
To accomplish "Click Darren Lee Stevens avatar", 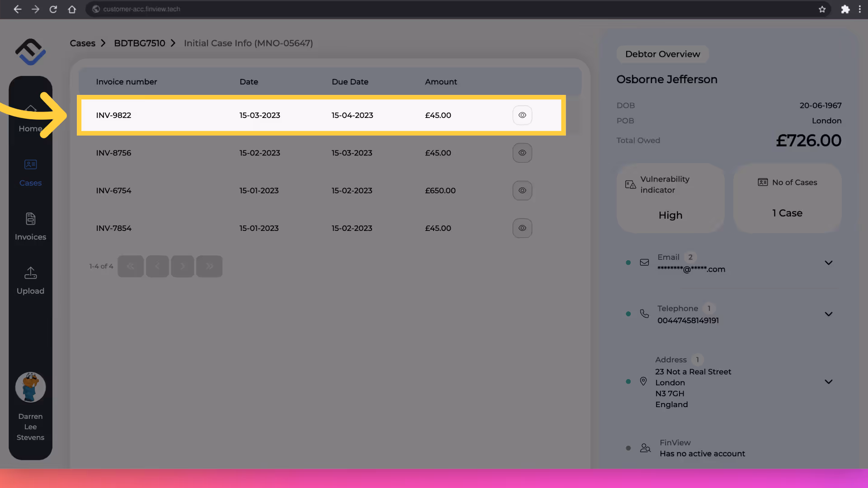I will click(x=30, y=387).
